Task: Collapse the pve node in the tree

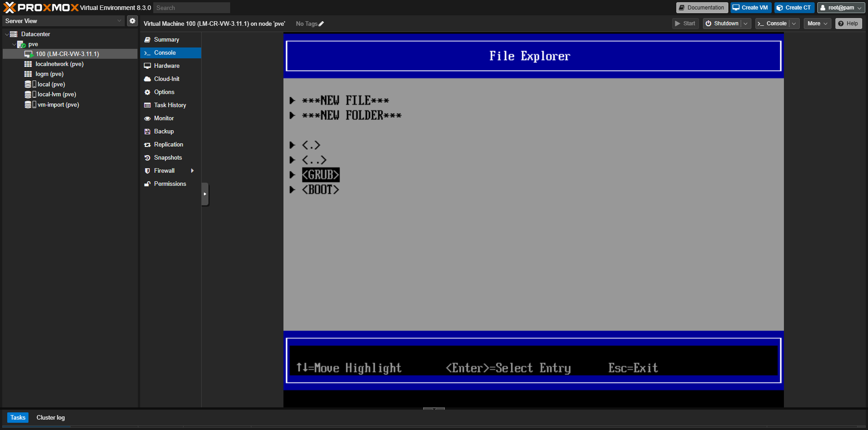Action: 14,44
